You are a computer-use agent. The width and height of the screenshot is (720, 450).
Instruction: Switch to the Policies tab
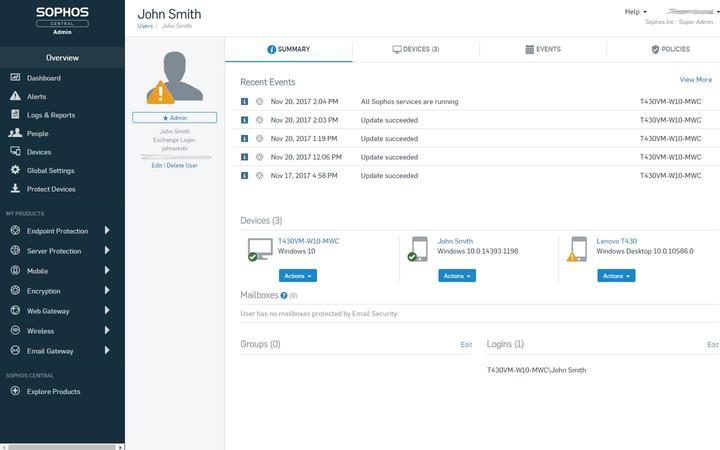point(670,49)
